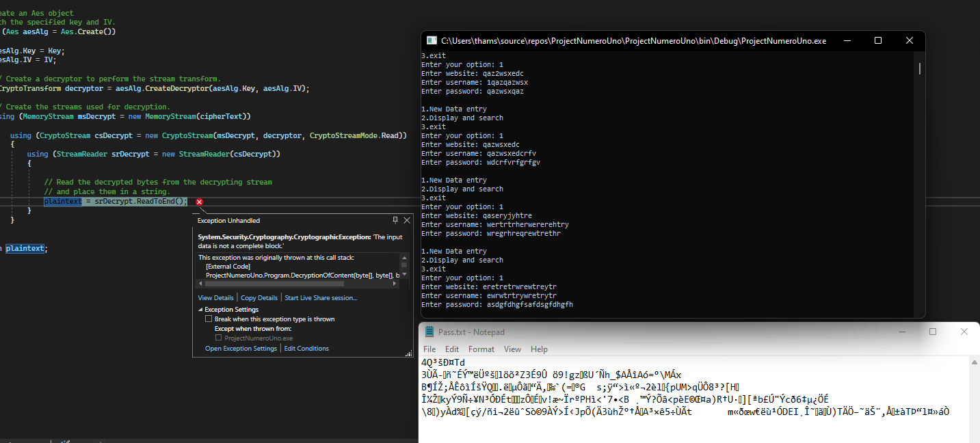The image size is (980, 443).
Task: Open the Format menu in Notepad
Action: point(481,349)
